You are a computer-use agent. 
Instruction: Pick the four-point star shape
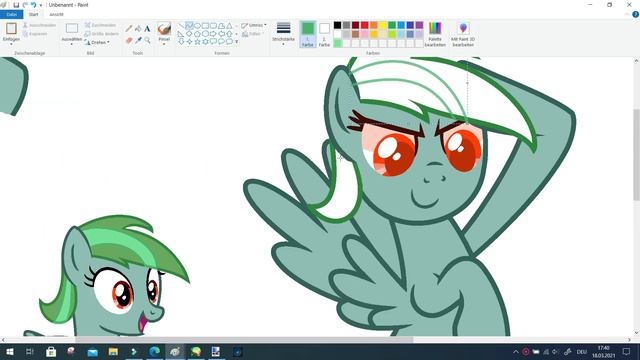(x=189, y=42)
